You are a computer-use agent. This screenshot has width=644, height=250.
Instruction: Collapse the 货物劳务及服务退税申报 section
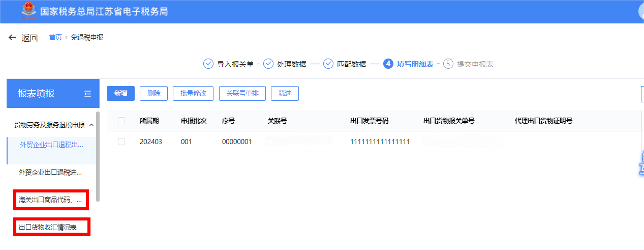click(x=91, y=125)
